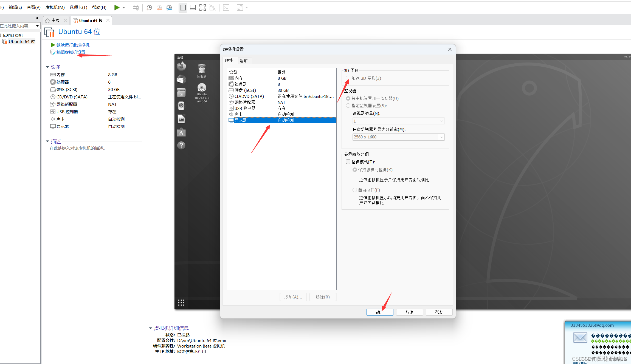Click the 移除(R) button
Screen dimensions: 631x364
coord(323,297)
